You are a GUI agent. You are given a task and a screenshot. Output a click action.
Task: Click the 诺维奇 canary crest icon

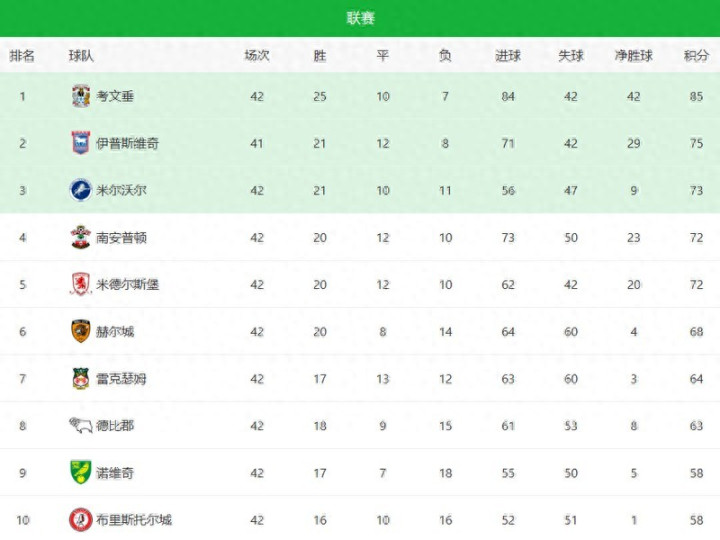tap(81, 472)
